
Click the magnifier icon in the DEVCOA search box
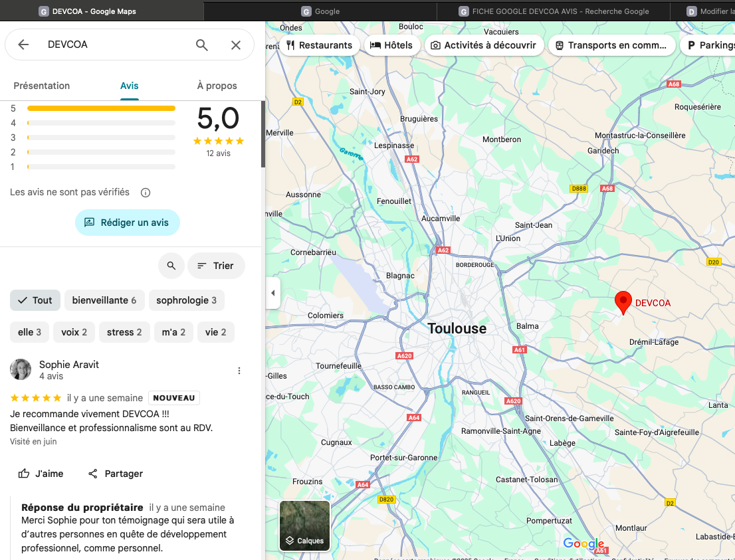click(201, 45)
